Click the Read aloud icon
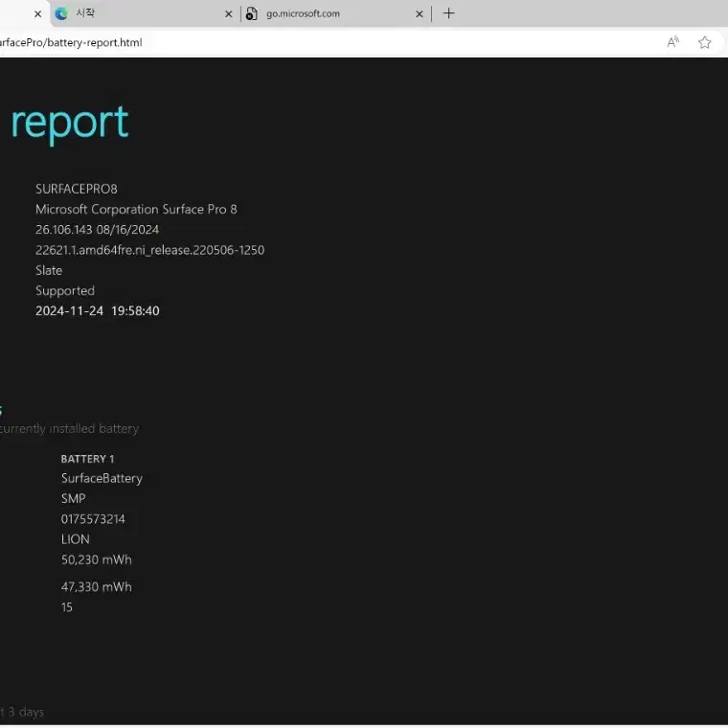This screenshot has height=728, width=728. click(672, 42)
